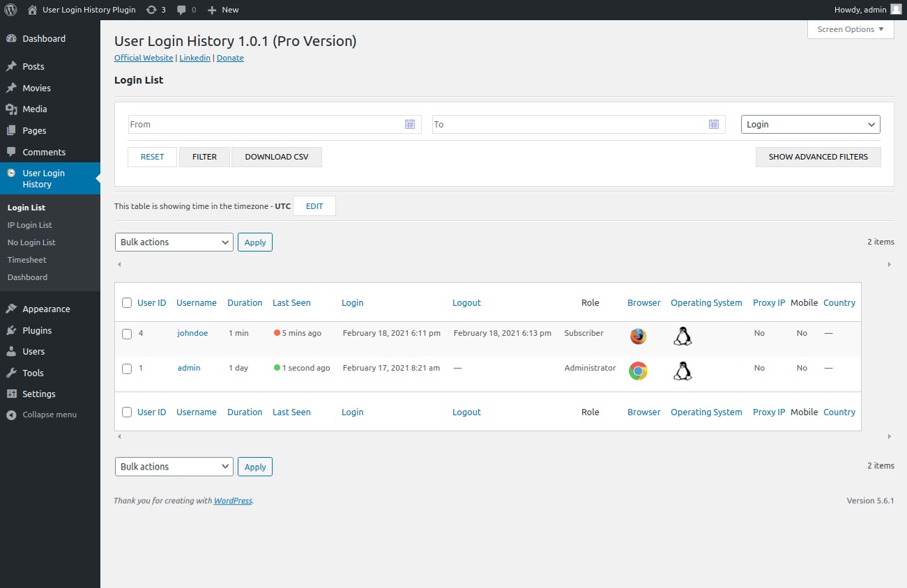Go to Plugins menu

pos(50,330)
